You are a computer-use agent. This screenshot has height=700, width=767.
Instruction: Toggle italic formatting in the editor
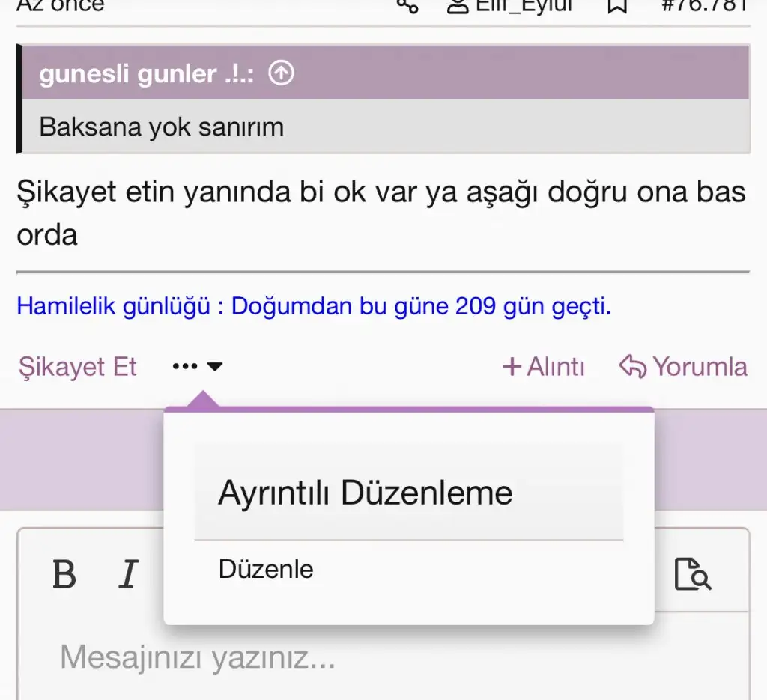click(x=130, y=575)
